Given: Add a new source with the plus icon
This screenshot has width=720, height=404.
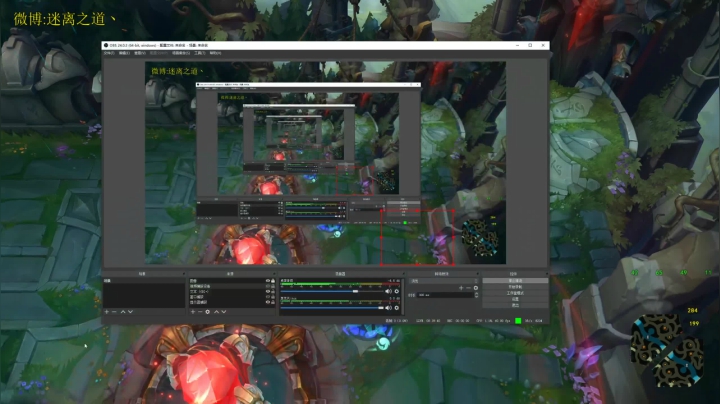Looking at the screenshot, I should [193, 312].
